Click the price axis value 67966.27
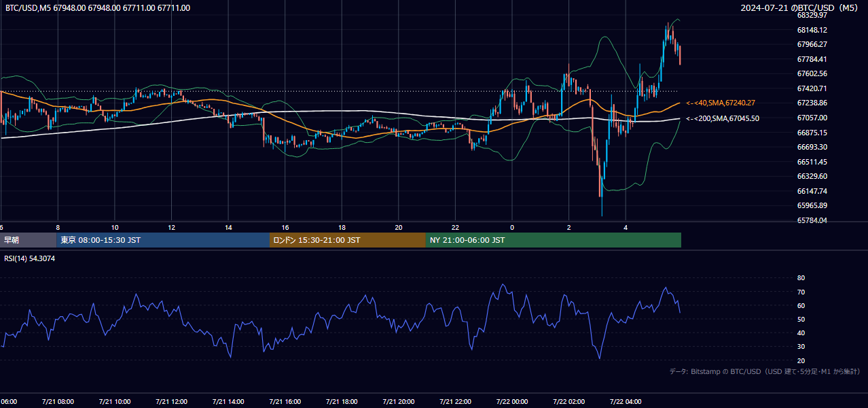 812,44
